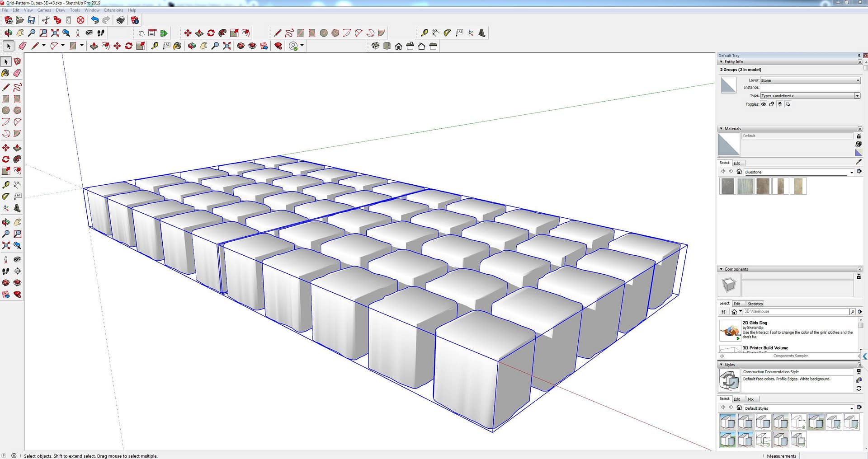The height and width of the screenshot is (459, 868).
Task: Click the 3D Warehouse search field
Action: coord(796,311)
